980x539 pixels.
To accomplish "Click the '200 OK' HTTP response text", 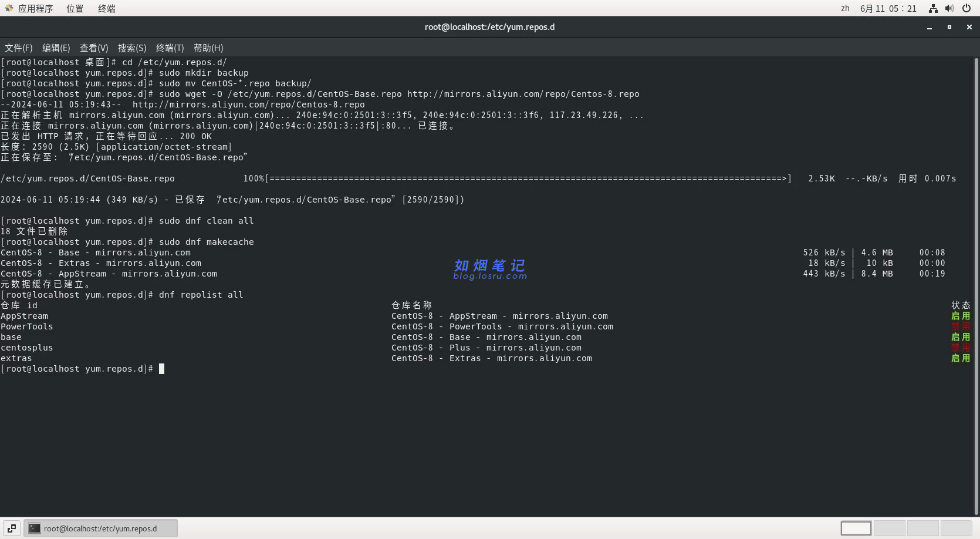I will (196, 136).
